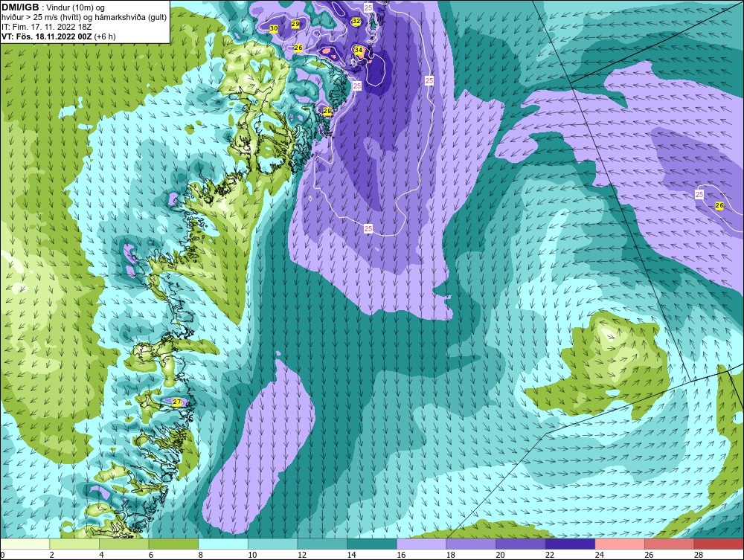The width and height of the screenshot is (744, 560).
Task: Choose the 6–8 m/s olive green swatch
Action: tap(173, 544)
